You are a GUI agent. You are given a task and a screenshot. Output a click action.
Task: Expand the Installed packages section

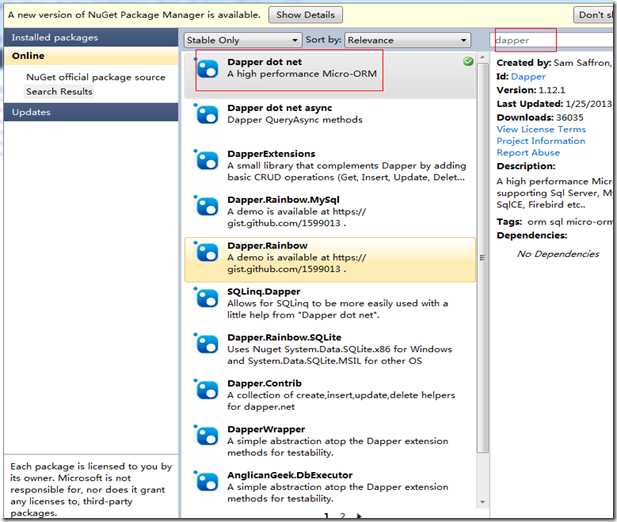click(91, 37)
